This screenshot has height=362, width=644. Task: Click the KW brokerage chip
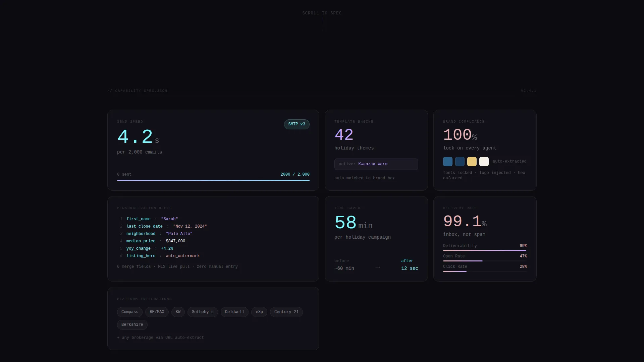click(x=178, y=312)
